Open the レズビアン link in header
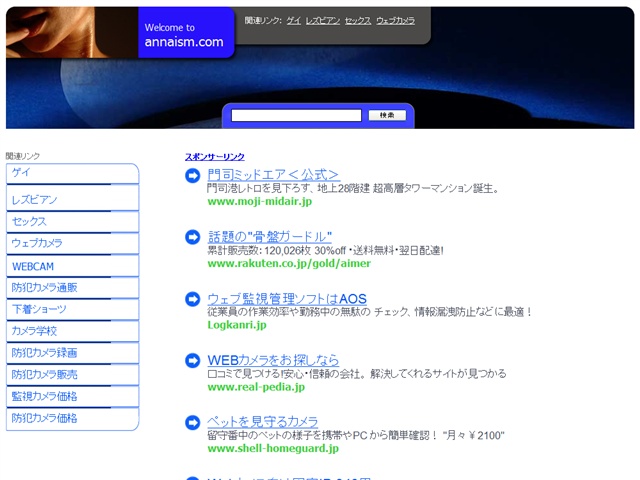The image size is (640, 480). point(323,20)
